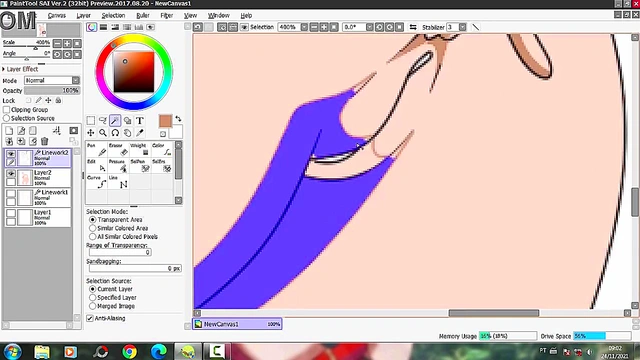640x360 pixels.
Task: Choose the Color linework tool
Action: pos(162,149)
